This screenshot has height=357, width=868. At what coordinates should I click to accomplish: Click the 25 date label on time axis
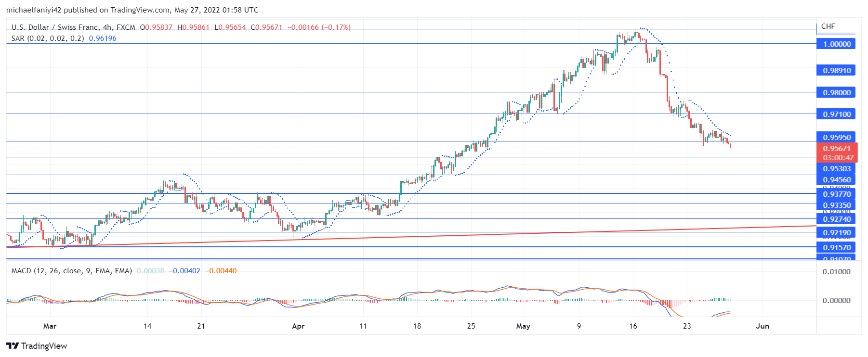pyautogui.click(x=471, y=326)
